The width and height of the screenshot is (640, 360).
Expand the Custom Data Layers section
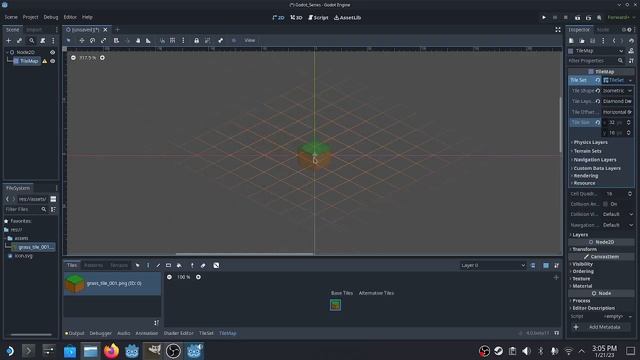[x=597, y=168]
